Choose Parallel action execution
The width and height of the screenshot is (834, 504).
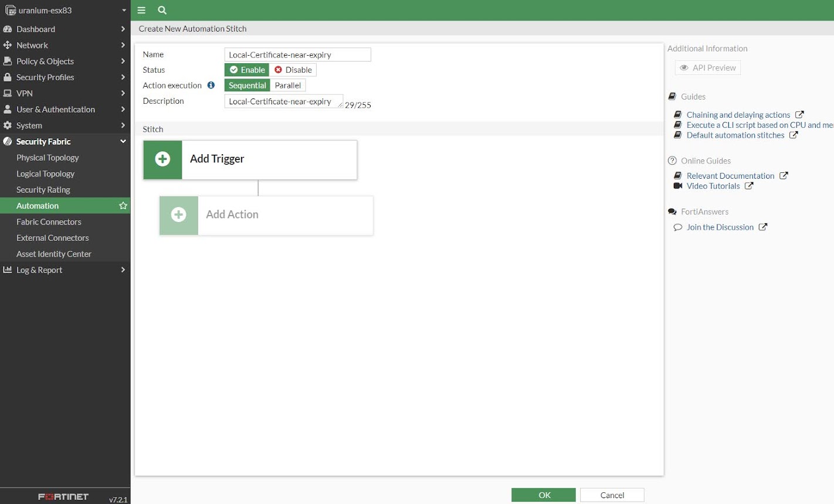click(x=288, y=85)
